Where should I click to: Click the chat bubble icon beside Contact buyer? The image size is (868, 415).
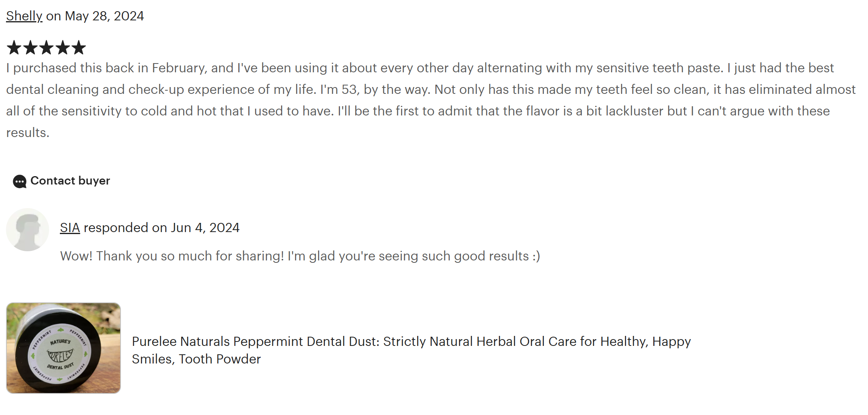pyautogui.click(x=20, y=181)
